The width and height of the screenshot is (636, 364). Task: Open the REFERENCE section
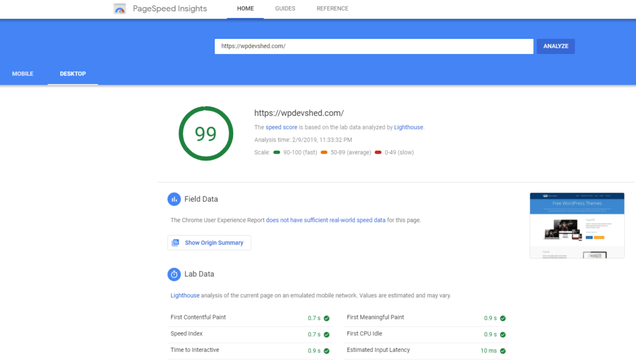(333, 8)
